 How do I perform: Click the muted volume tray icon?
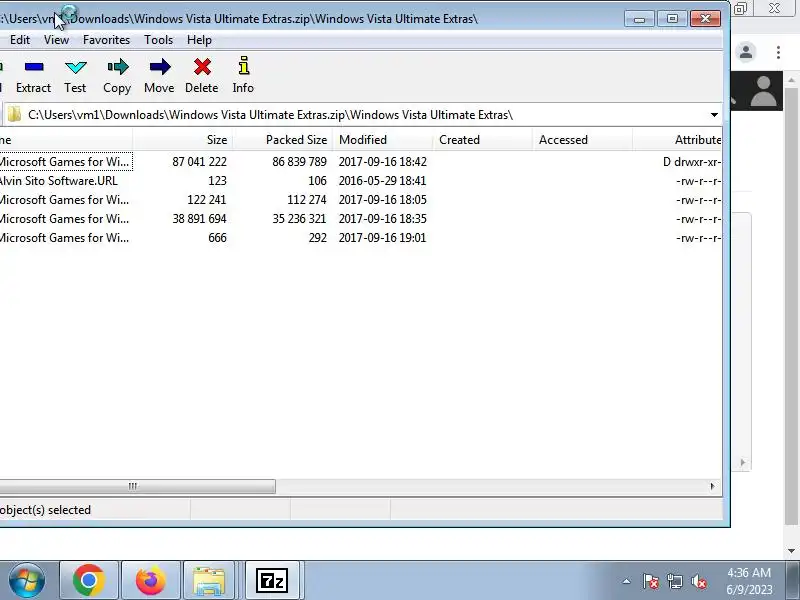698,581
